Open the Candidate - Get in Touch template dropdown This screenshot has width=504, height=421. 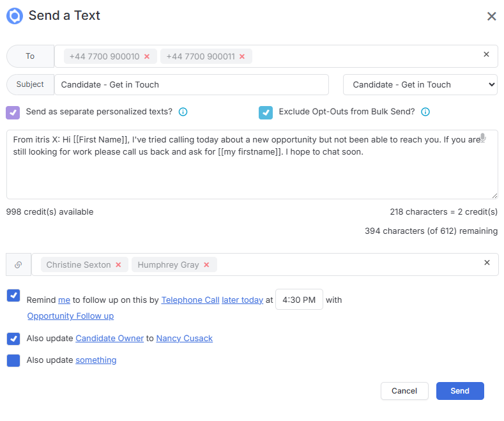[x=420, y=84]
